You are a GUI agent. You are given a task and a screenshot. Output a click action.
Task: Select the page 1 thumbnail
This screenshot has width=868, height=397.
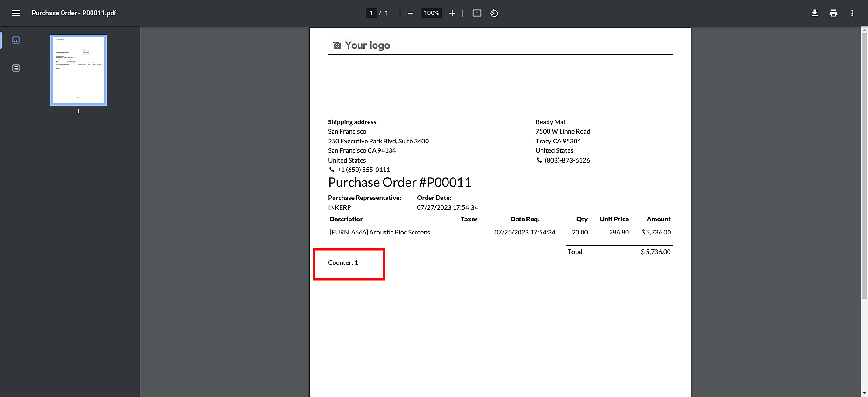coord(78,70)
